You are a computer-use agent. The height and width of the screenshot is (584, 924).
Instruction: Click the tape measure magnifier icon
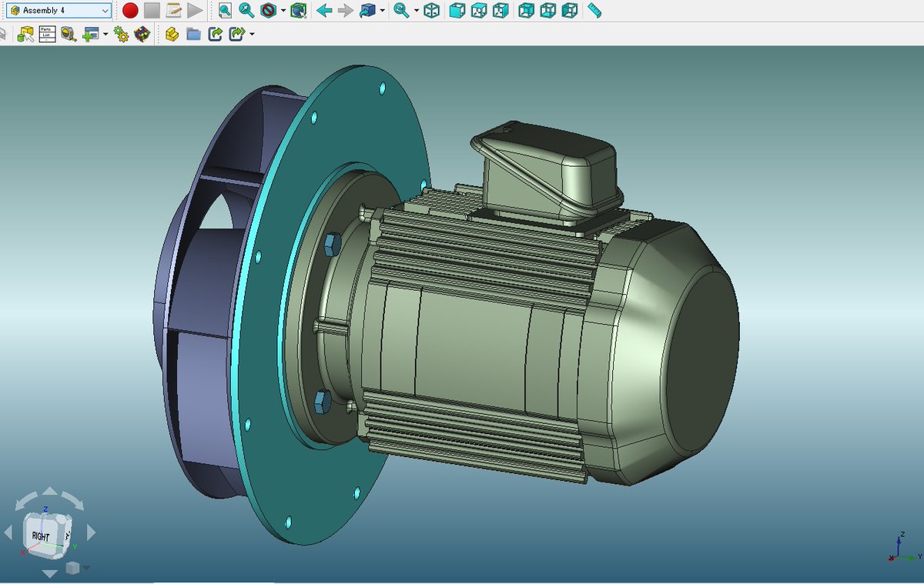click(69, 34)
